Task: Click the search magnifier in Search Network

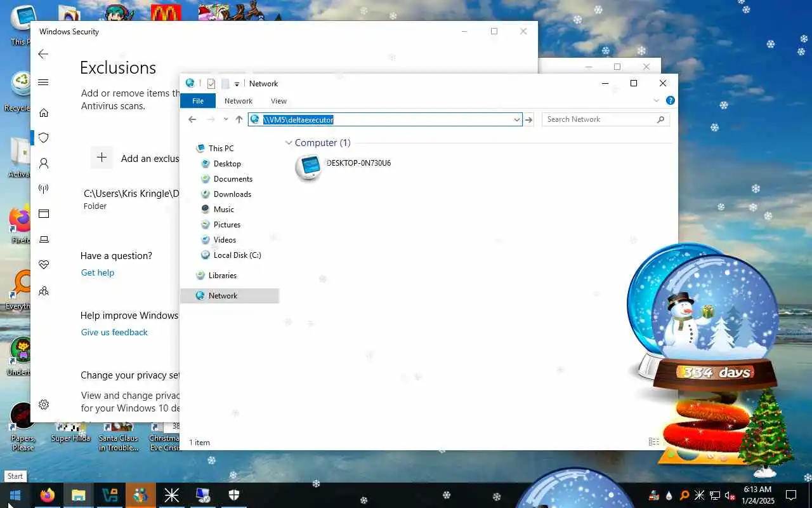Action: point(660,119)
